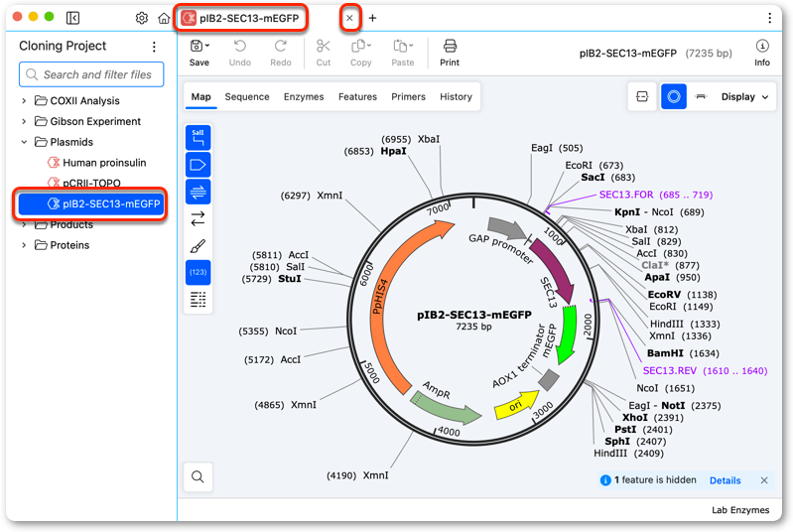Click Copy toolbar icon

360,53
